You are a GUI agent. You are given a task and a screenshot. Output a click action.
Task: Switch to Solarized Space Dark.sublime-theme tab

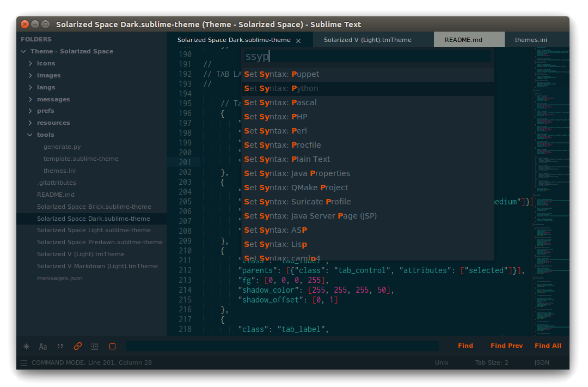coord(234,40)
